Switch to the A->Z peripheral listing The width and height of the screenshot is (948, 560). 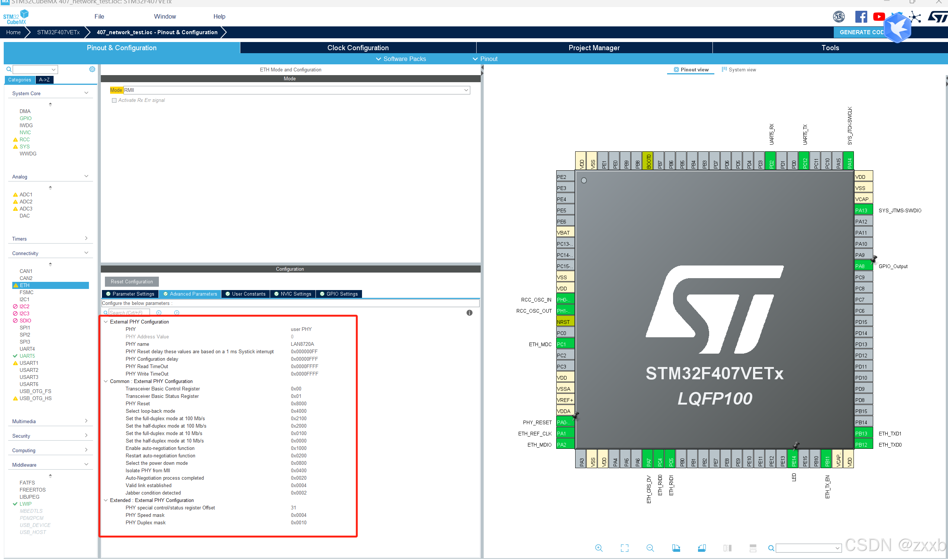coord(44,80)
